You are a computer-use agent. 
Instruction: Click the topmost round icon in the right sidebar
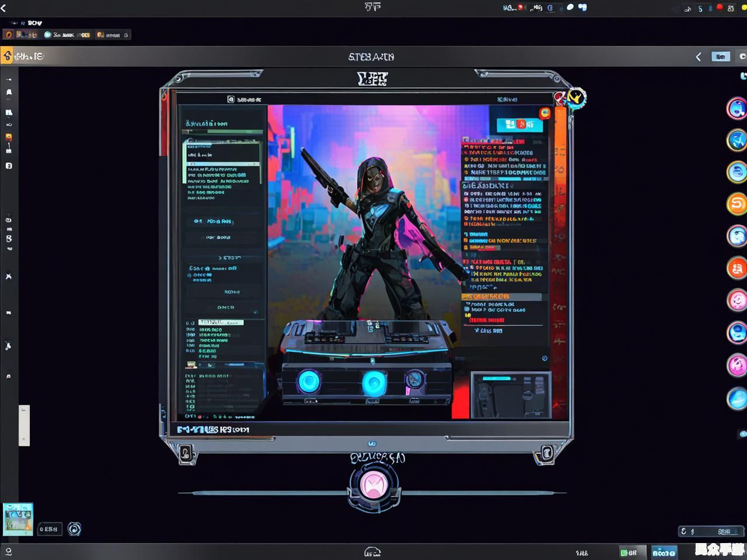tap(737, 108)
